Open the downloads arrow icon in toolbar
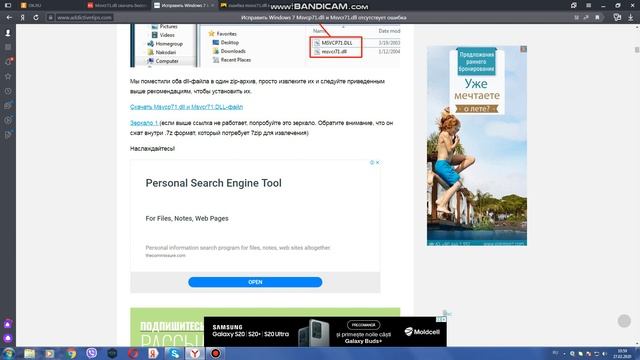 [631, 18]
